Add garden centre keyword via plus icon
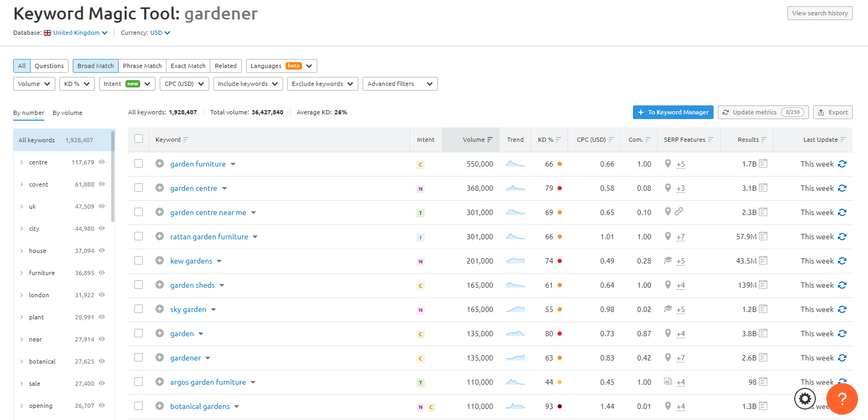This screenshot has width=868, height=420. pyautogui.click(x=160, y=188)
